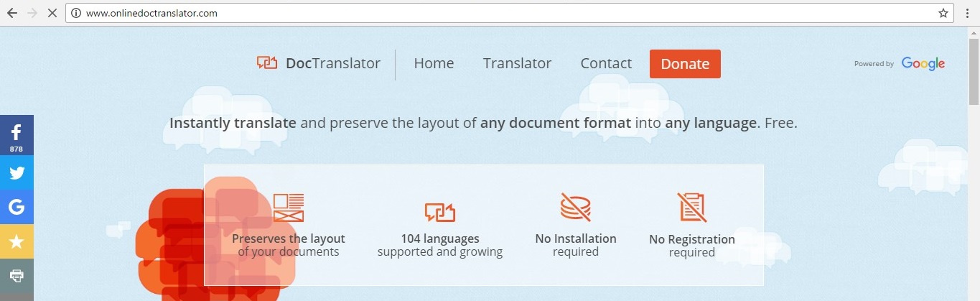Open the Home navigation item

tap(434, 63)
